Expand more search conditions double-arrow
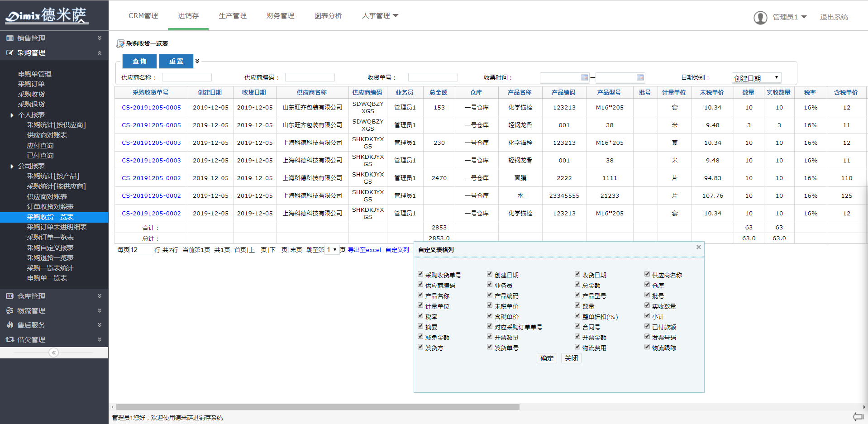Viewport: 868px width, 424px height. point(197,61)
